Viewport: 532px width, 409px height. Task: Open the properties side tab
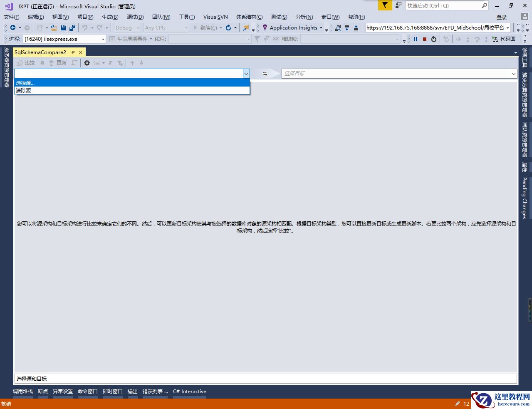tap(525, 167)
